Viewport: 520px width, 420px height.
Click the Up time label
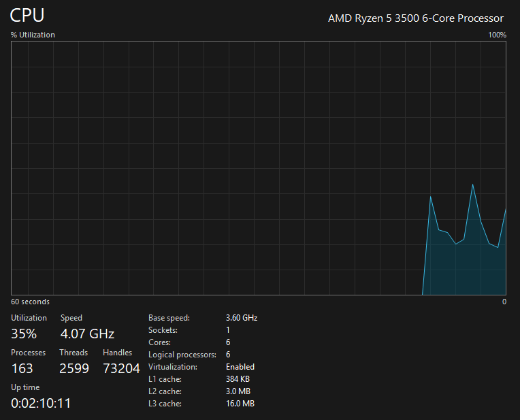tap(25, 387)
